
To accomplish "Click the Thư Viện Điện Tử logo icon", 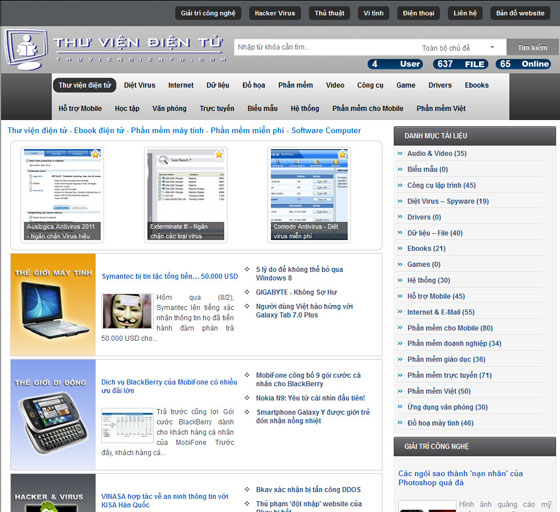I will coord(26,49).
